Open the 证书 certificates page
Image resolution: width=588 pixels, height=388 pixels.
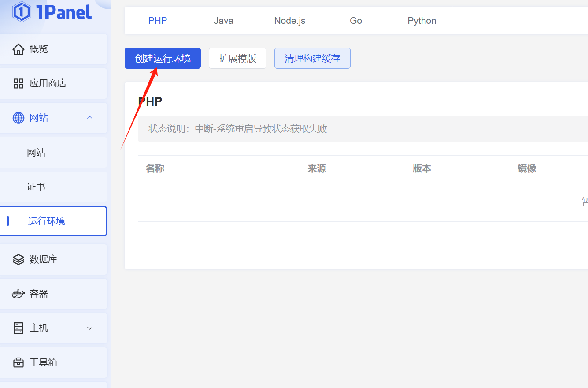point(53,187)
